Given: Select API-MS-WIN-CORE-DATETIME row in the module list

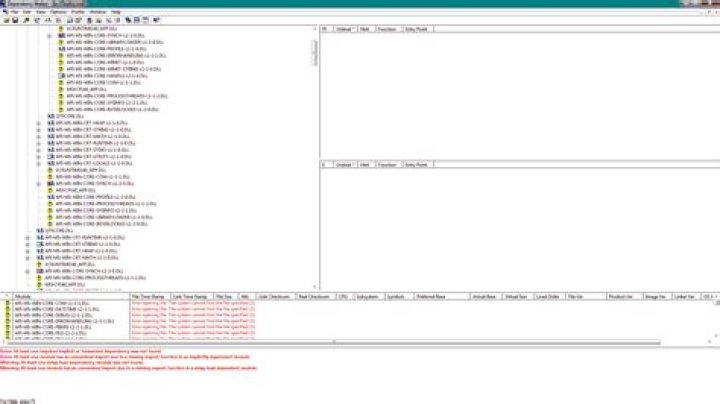Looking at the screenshot, I should point(57,309).
